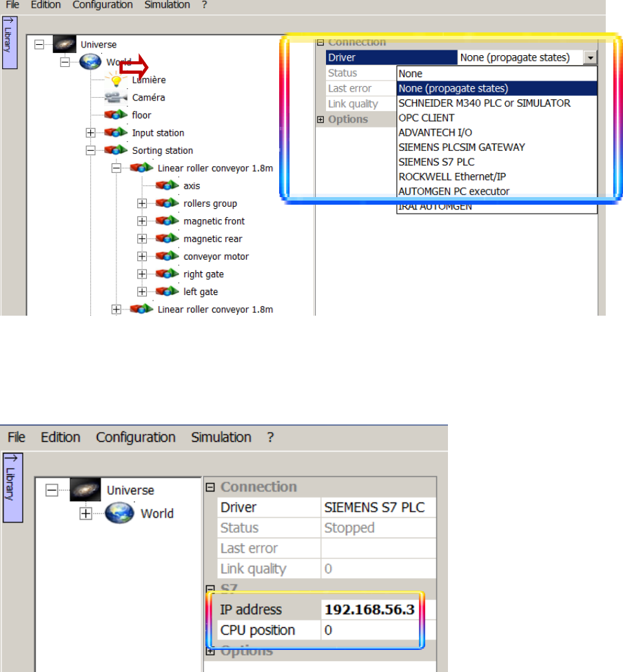The width and height of the screenshot is (623, 672).
Task: Choose the 'ADVANTECH I/O' driver
Action: (x=497, y=132)
